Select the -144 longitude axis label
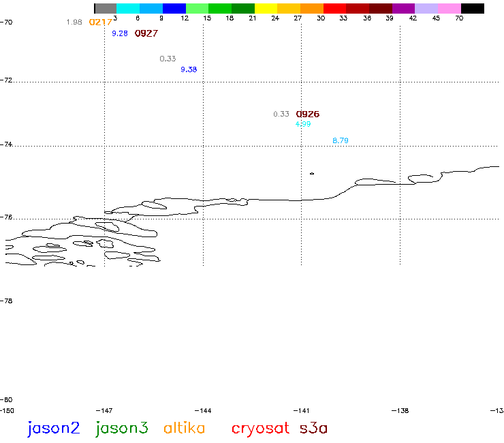504x443 pixels. [203, 411]
